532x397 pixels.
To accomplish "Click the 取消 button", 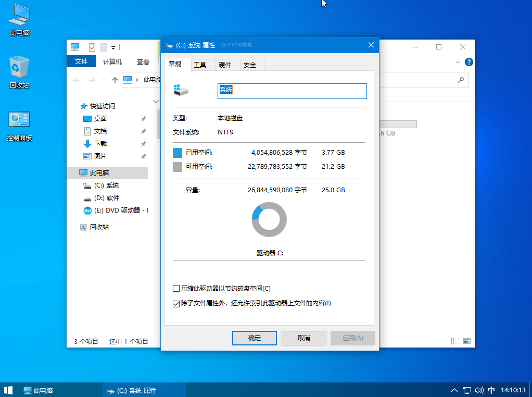I will click(303, 338).
